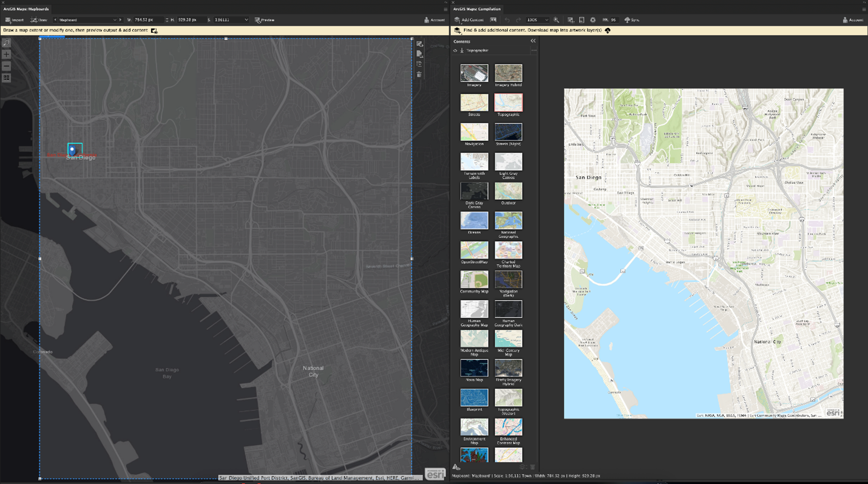Open the 100% zoom level dropdown
The width and height of the screenshot is (868, 484).
pos(546,20)
